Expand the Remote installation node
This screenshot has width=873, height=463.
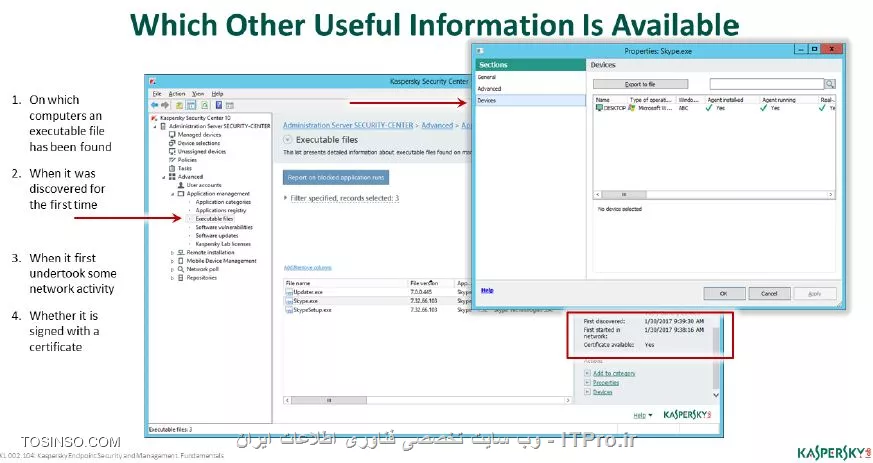(173, 253)
